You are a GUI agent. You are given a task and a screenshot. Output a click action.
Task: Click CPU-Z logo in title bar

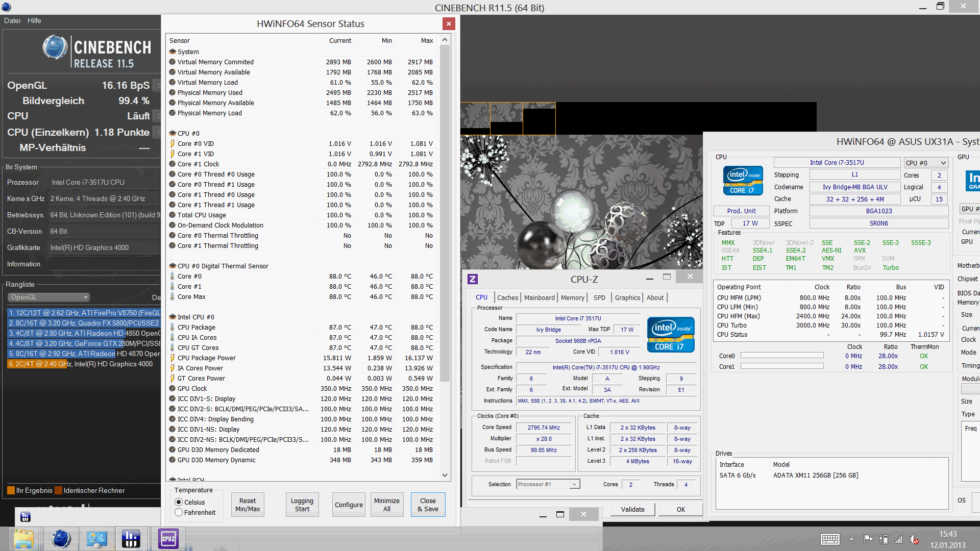tap(473, 279)
